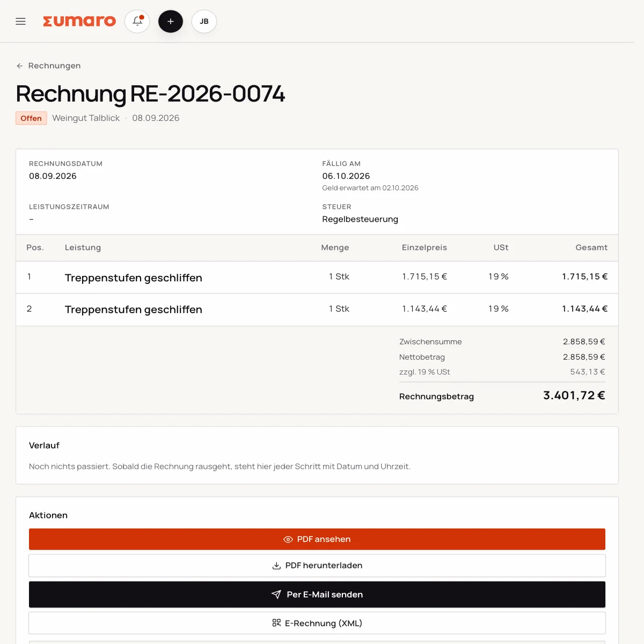The image size is (644, 644).
Task: Click the USt amount 543,13 €
Action: coord(588,372)
